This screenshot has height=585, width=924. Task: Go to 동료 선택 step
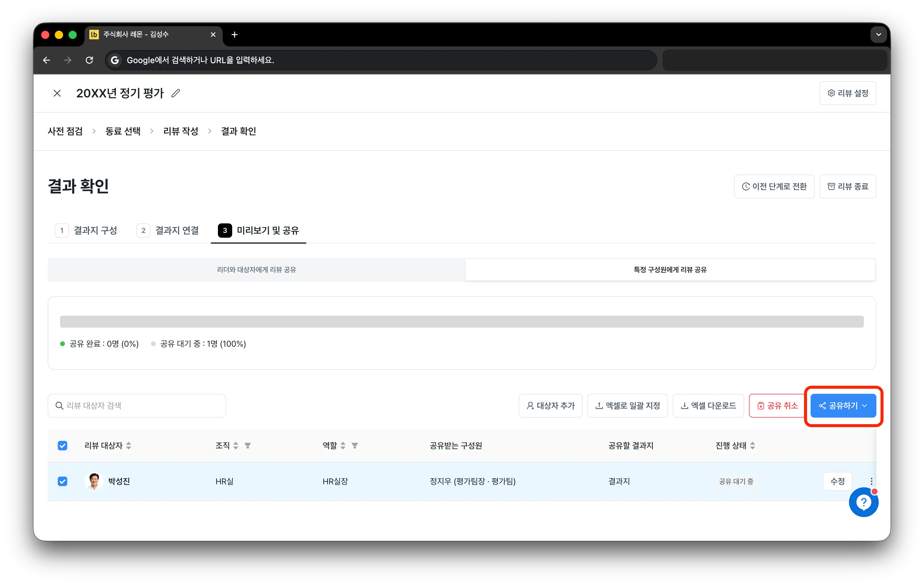click(123, 131)
